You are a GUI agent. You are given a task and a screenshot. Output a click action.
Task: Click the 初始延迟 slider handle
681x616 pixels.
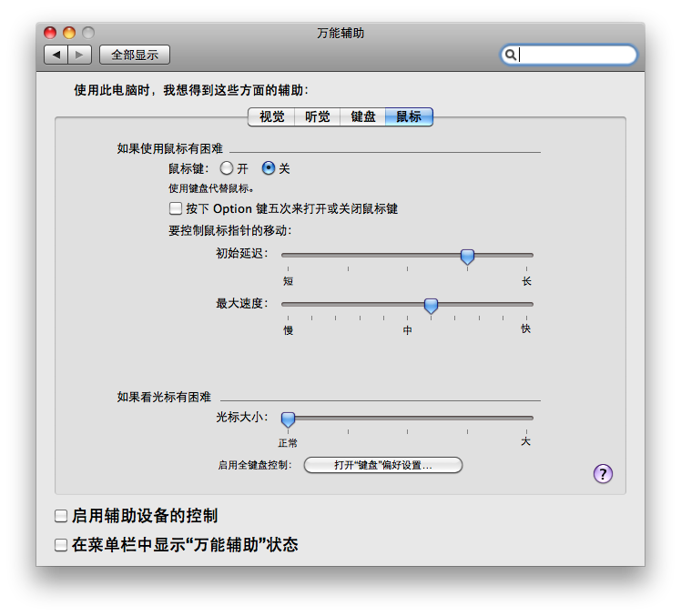coord(467,257)
